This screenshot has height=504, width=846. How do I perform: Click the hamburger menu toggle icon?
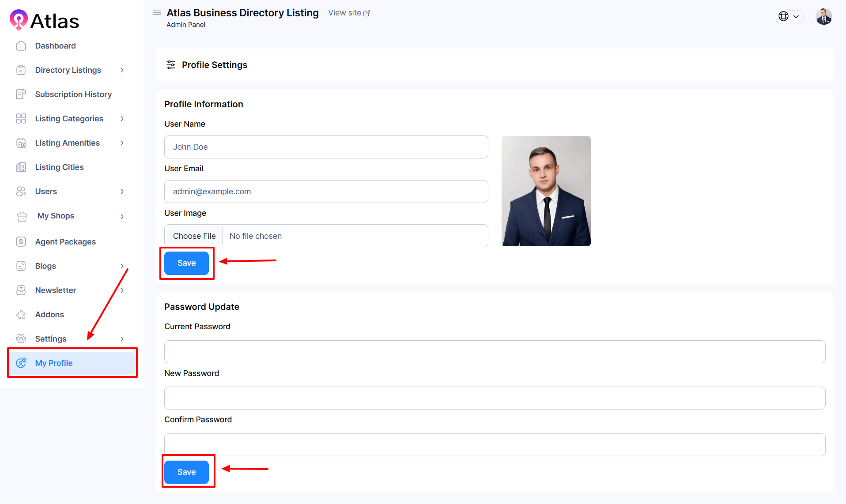click(x=157, y=13)
